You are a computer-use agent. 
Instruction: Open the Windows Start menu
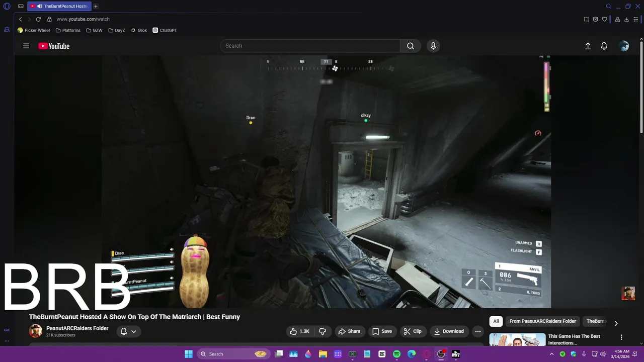[x=189, y=354]
